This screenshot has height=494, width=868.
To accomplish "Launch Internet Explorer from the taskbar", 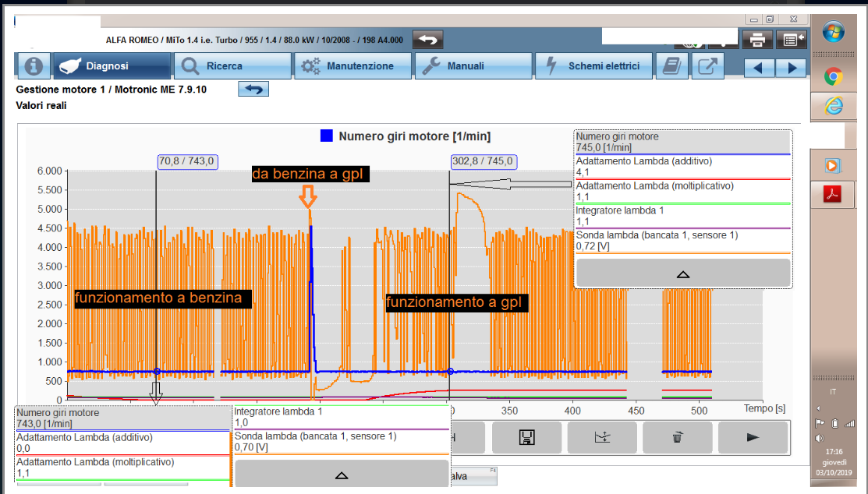I will [833, 106].
